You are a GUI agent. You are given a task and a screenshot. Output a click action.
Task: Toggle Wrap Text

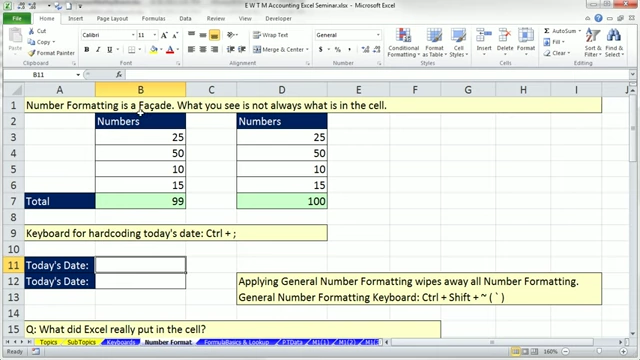point(271,35)
